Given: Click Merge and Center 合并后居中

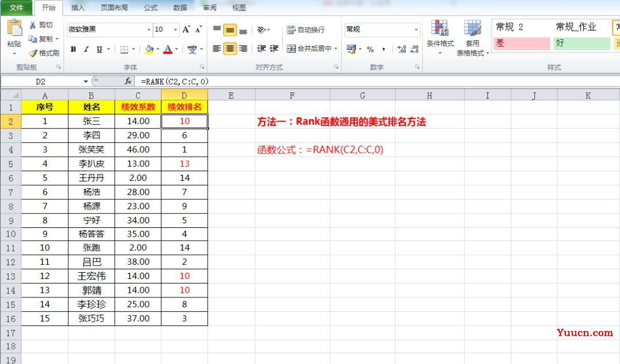Looking at the screenshot, I should [x=309, y=49].
